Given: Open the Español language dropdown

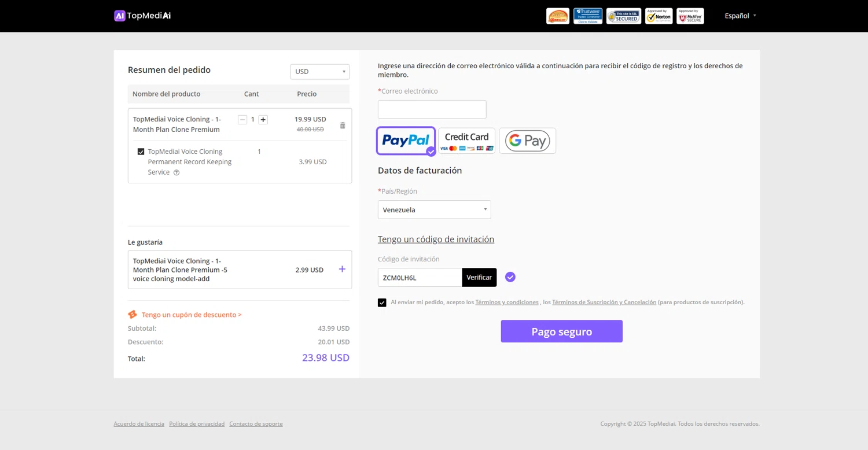Looking at the screenshot, I should click(x=740, y=16).
